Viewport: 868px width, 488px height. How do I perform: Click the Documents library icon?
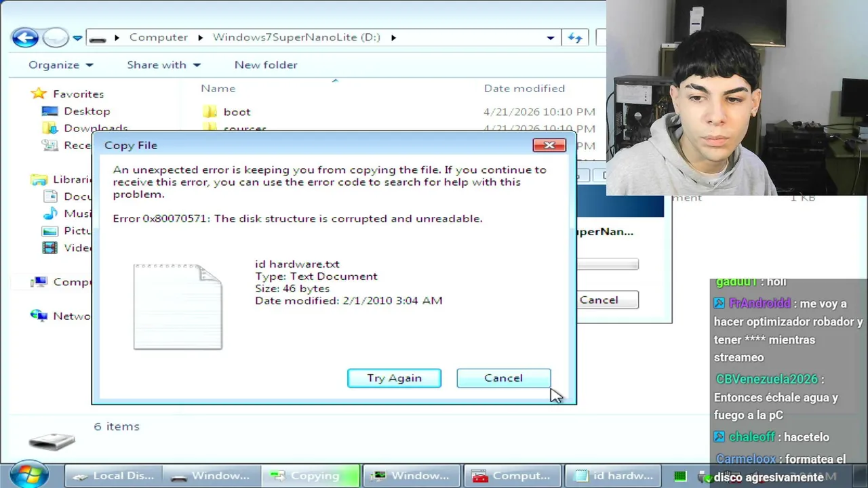click(x=50, y=197)
